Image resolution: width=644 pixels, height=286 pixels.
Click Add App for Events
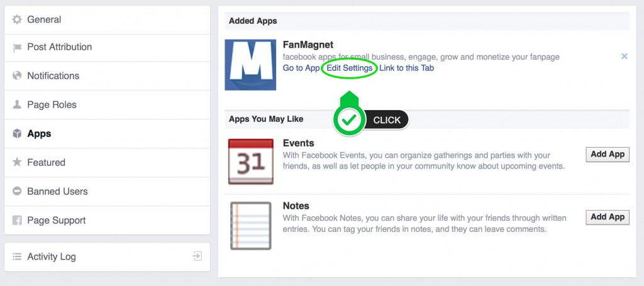[608, 154]
